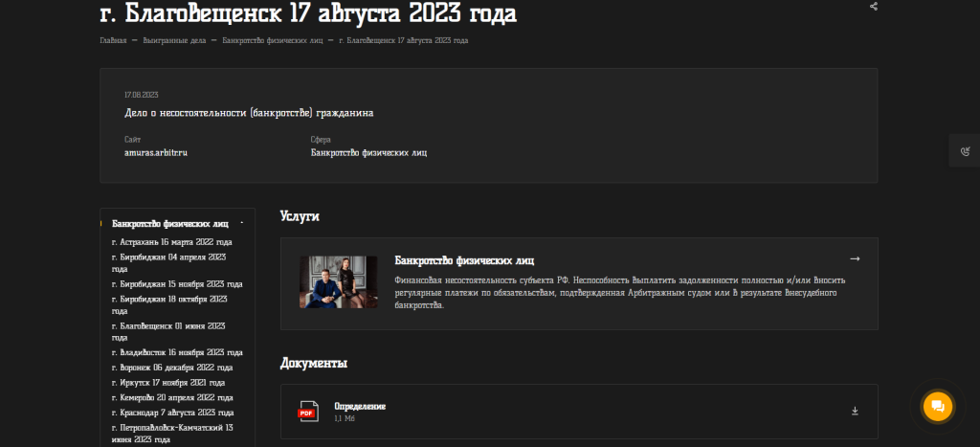This screenshot has width=980, height=447.
Task: Click the arrow on the service card
Action: (855, 258)
